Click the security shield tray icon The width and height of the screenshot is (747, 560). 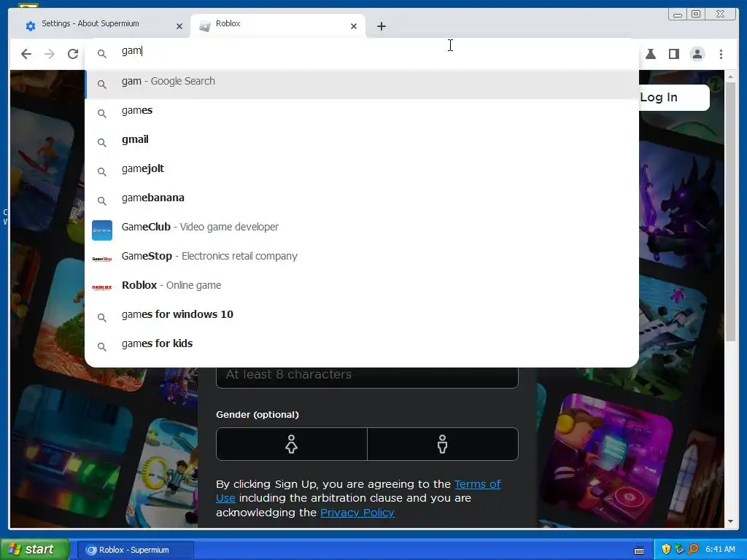[666, 549]
